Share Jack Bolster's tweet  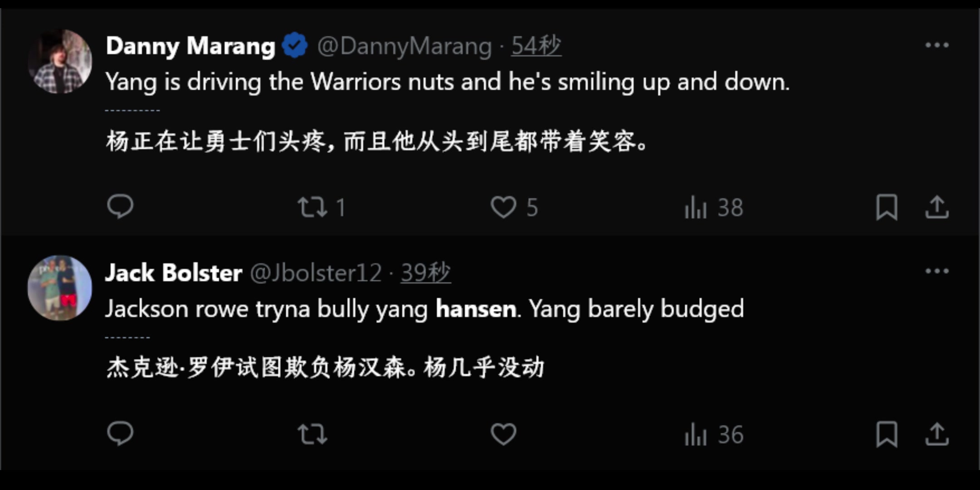(x=937, y=434)
